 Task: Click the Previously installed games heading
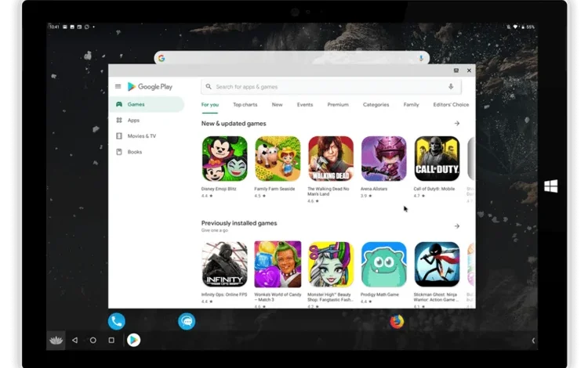[x=239, y=223]
